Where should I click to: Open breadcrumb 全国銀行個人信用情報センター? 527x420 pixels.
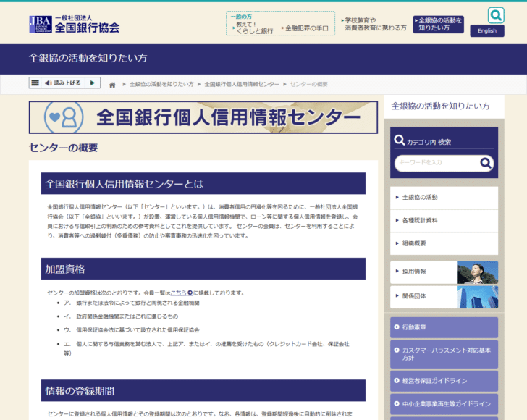pos(242,85)
